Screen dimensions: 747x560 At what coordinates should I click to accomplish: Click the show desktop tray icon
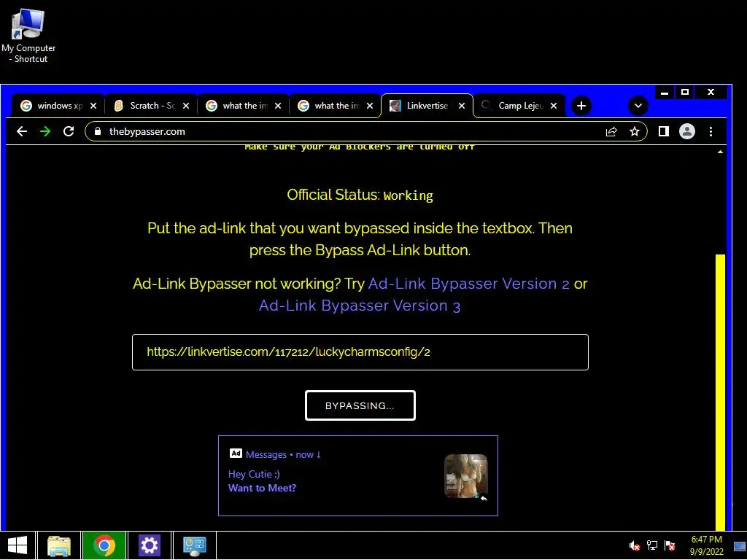tap(740, 545)
